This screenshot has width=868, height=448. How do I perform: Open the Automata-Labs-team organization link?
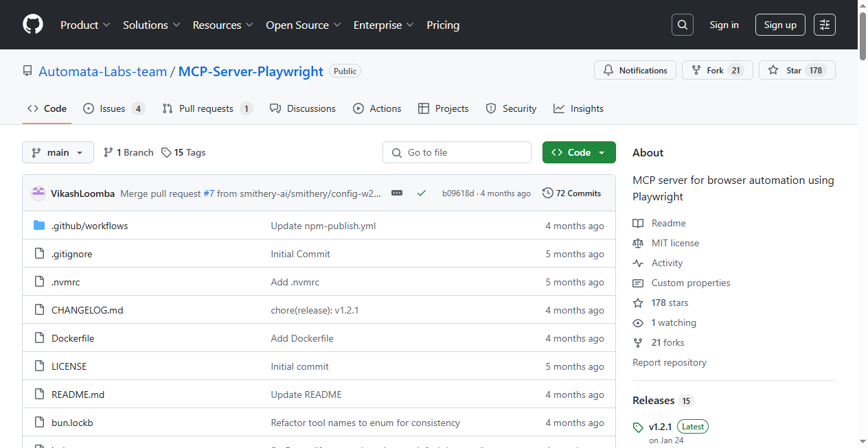pos(102,71)
